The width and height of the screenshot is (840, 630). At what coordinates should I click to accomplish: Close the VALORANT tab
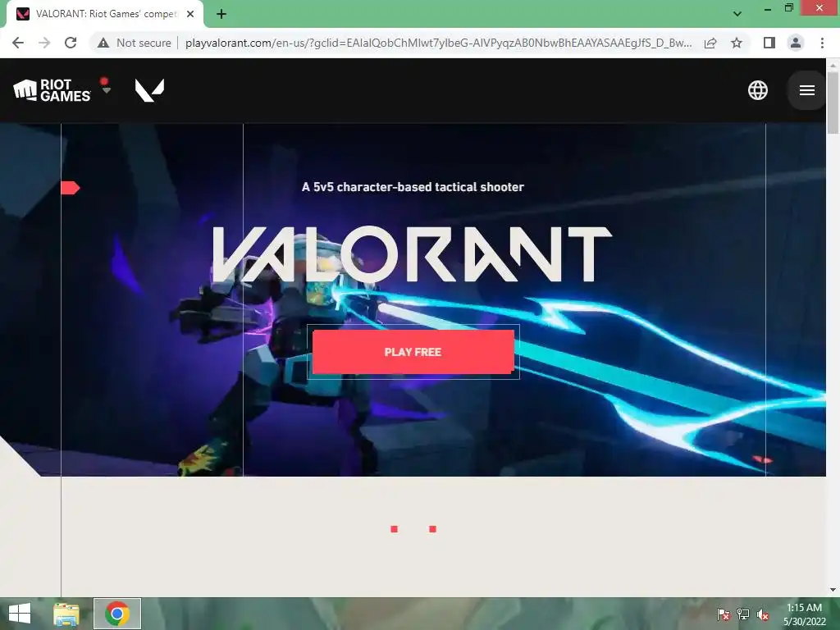pos(190,14)
